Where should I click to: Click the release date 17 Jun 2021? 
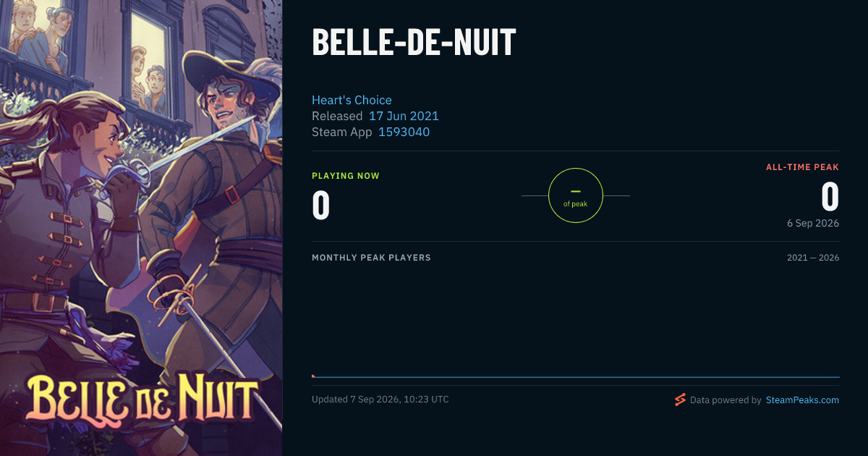click(404, 116)
